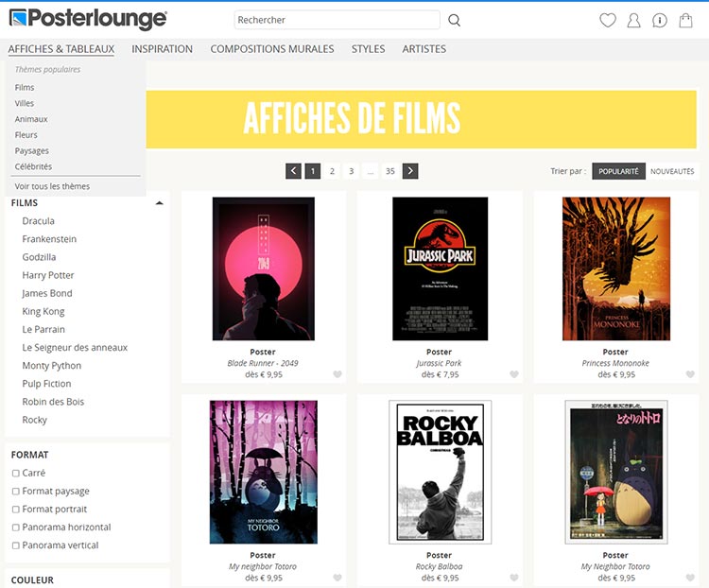
Task: Click the Rechercher search field
Action: [x=337, y=20]
